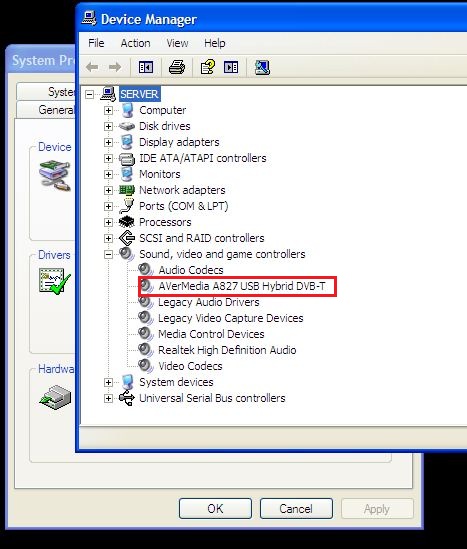Expand the IDE ATA/ATAPI controllers node

(x=108, y=158)
